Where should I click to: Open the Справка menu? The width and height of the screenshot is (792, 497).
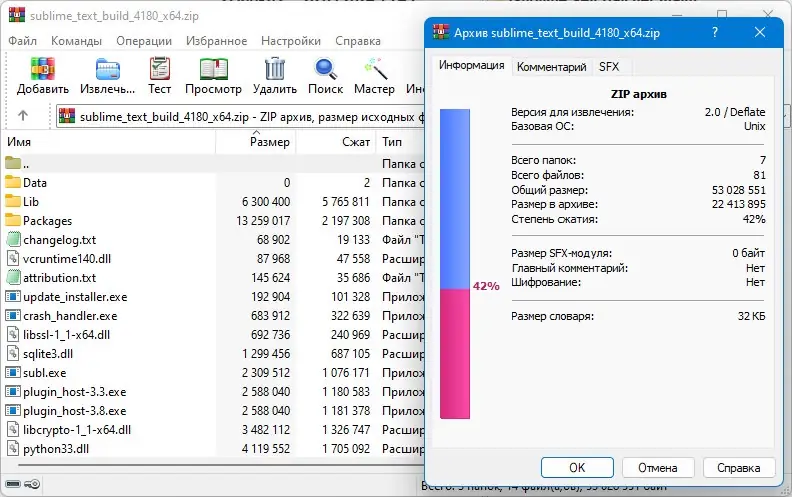pos(358,41)
